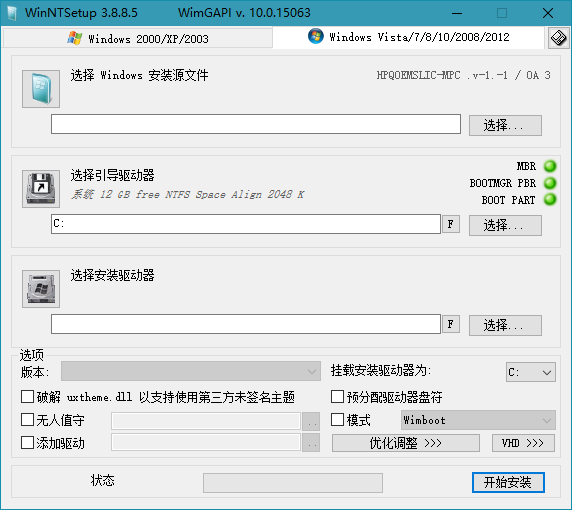The width and height of the screenshot is (572, 510).
Task: Open the 版本 edition dropdown
Action: [191, 371]
